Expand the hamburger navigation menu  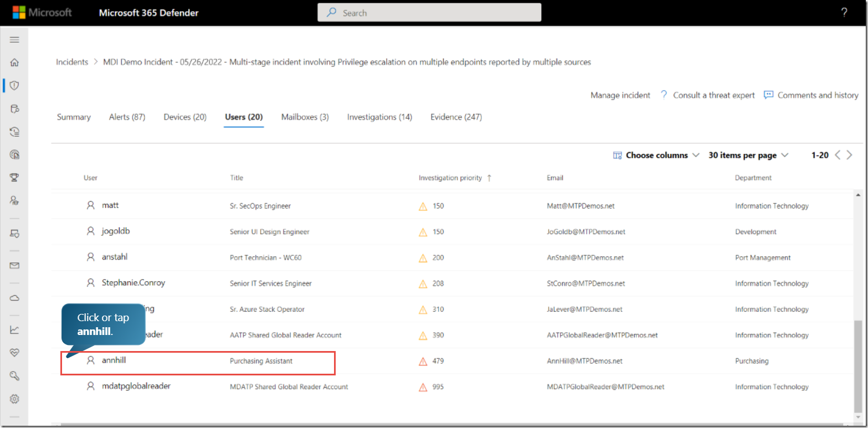15,39
